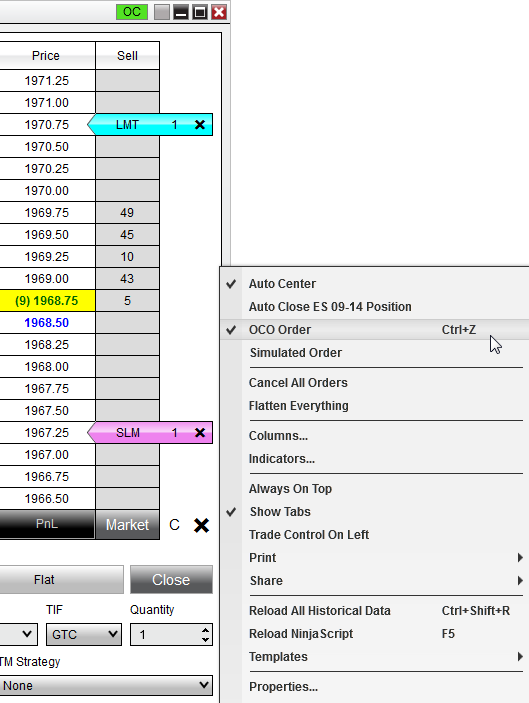Cancel the SLM stop order at 1967.25
The height and width of the screenshot is (703, 529).
[200, 433]
